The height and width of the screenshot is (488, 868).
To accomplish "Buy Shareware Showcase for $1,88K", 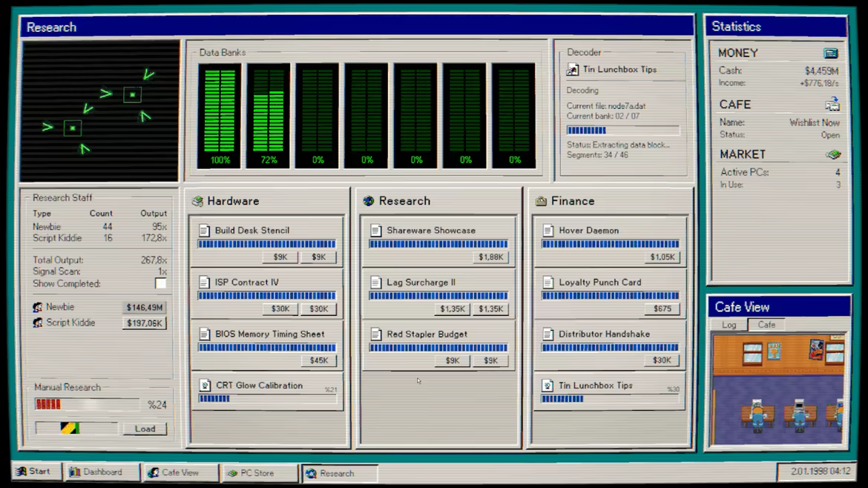I will (x=490, y=257).
